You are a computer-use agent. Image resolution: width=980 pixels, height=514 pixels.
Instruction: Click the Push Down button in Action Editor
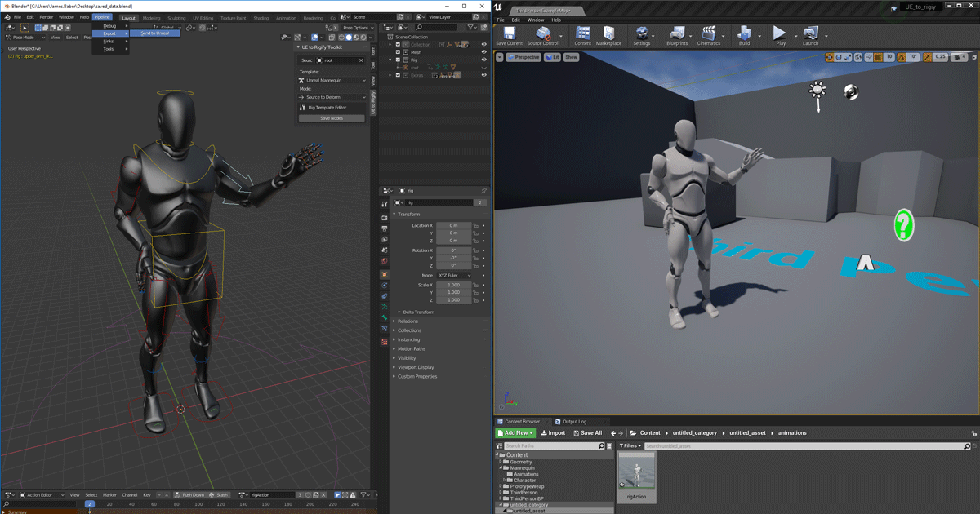[190, 494]
